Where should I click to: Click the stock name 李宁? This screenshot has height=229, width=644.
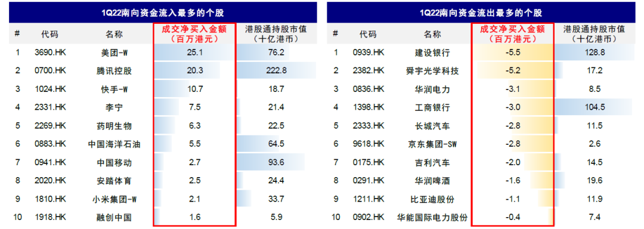114,107
